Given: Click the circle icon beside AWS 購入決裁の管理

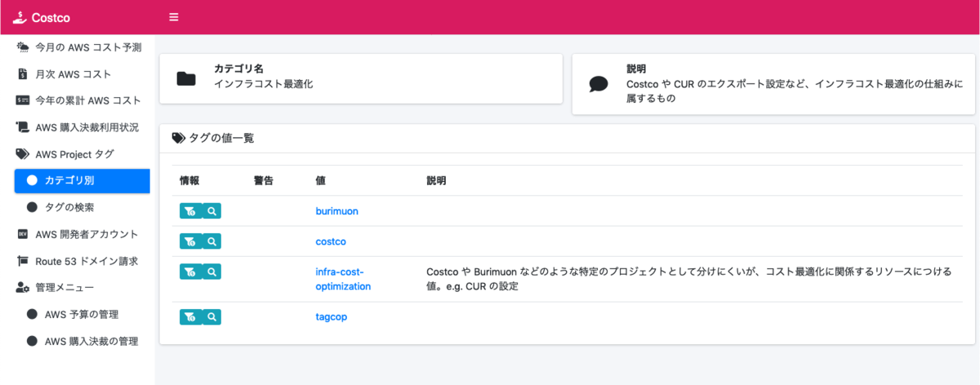Looking at the screenshot, I should 33,341.
